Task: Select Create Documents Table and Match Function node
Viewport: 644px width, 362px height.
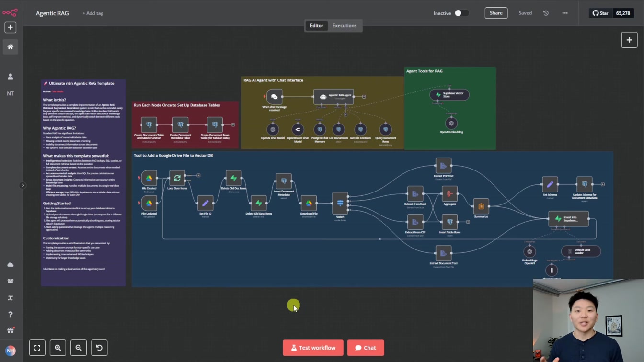Action: (x=149, y=124)
